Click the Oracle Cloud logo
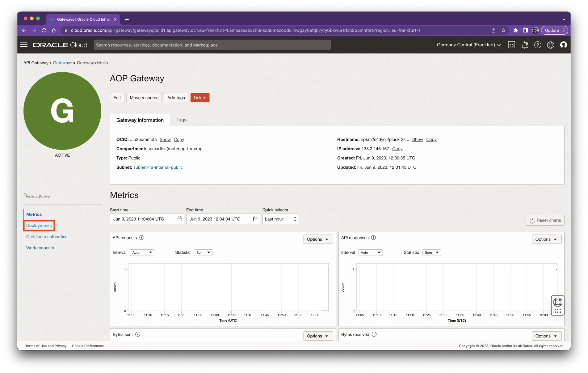The image size is (588, 373). (x=60, y=45)
